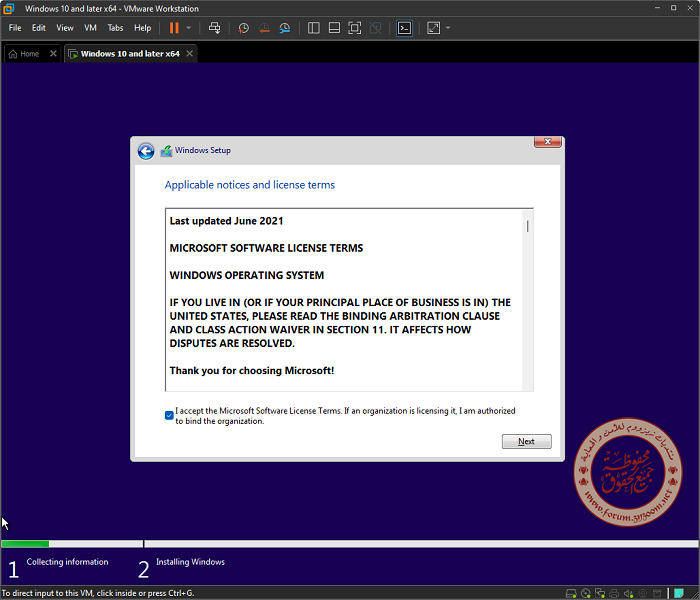This screenshot has height=600, width=700.
Task: Click the hard disk device status icon
Action: click(x=571, y=593)
